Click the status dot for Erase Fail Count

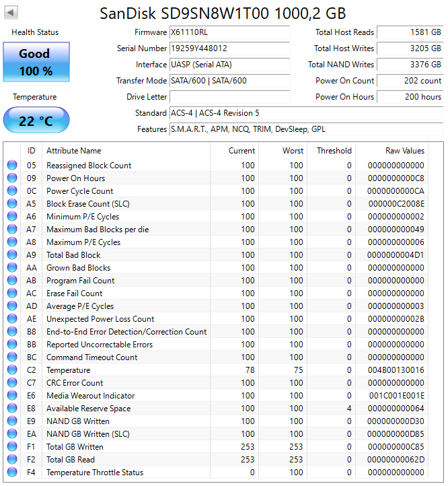(x=12, y=293)
